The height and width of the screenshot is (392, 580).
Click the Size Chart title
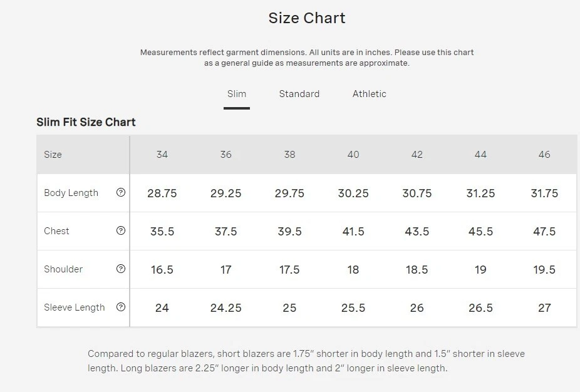coord(307,18)
